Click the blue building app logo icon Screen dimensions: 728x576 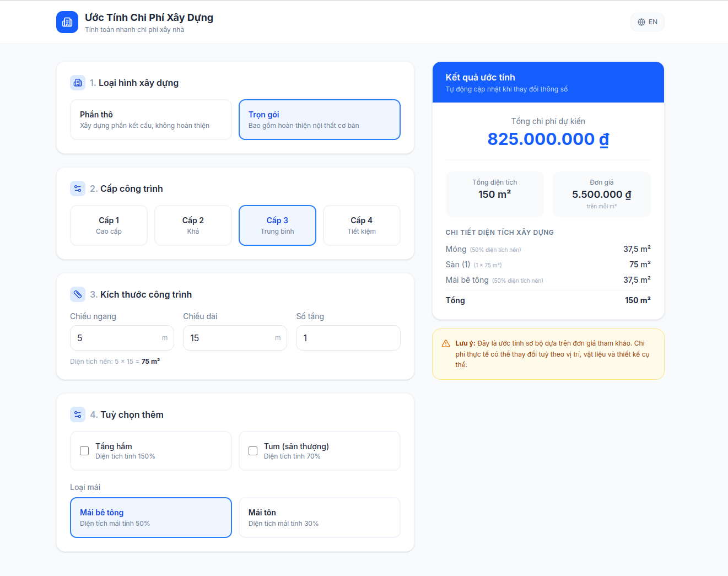click(x=67, y=22)
